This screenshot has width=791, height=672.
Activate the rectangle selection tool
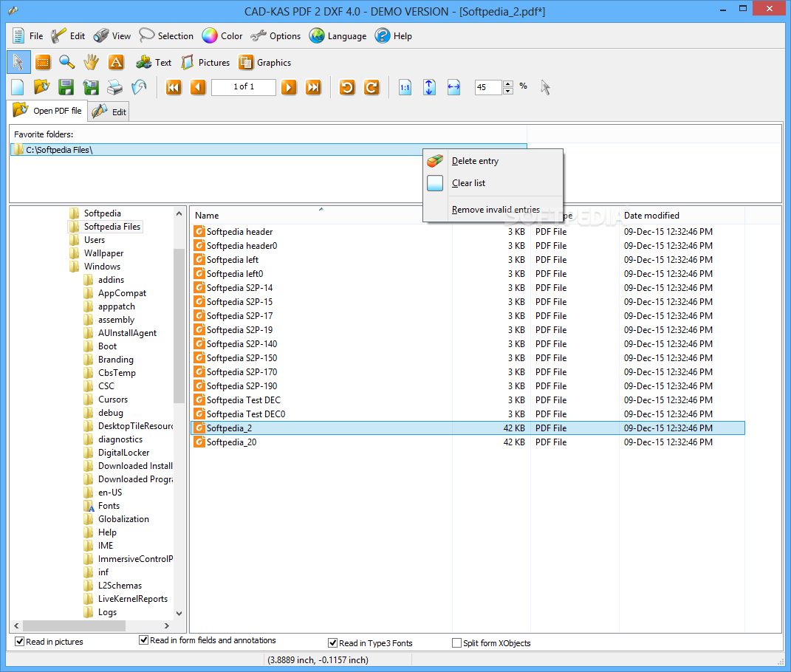tap(43, 63)
